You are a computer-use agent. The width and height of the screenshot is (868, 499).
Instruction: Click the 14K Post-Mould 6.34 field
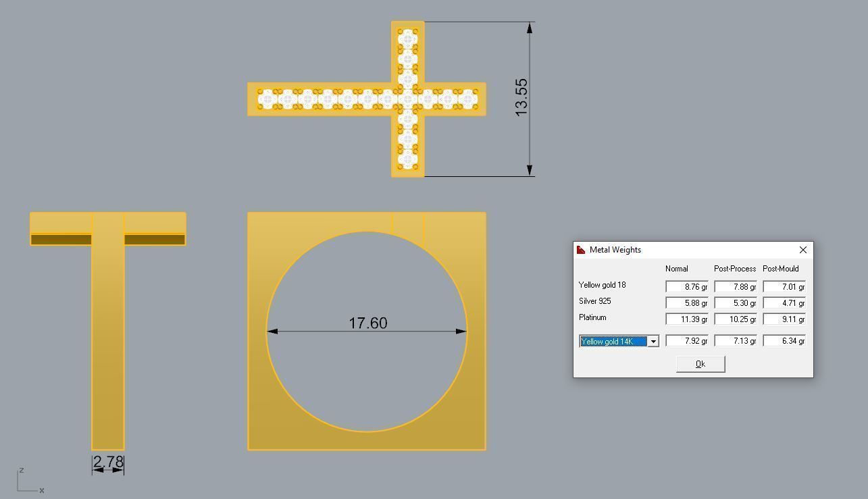click(784, 341)
